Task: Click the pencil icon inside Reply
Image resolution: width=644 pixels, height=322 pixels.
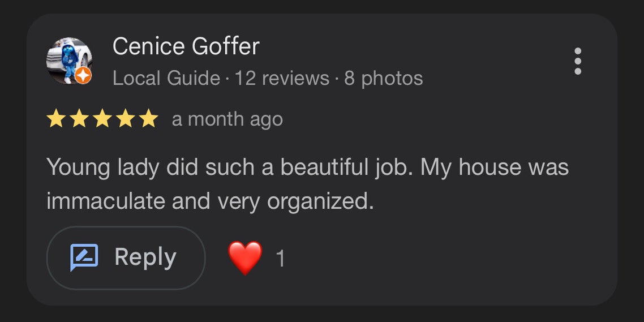Action: (x=84, y=257)
